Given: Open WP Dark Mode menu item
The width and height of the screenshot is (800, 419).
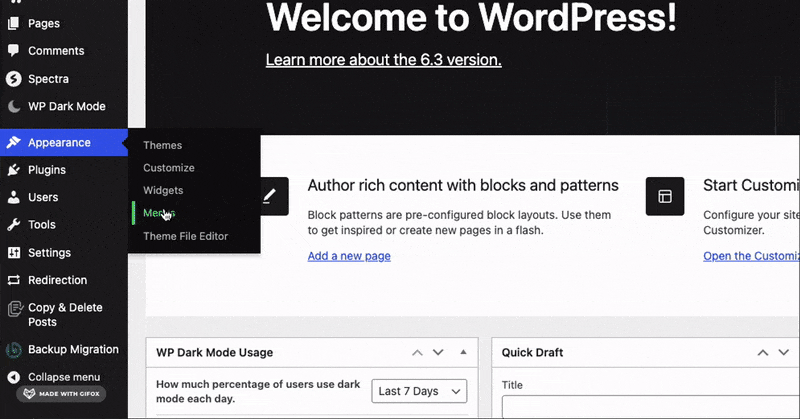Looking at the screenshot, I should click(x=67, y=106).
